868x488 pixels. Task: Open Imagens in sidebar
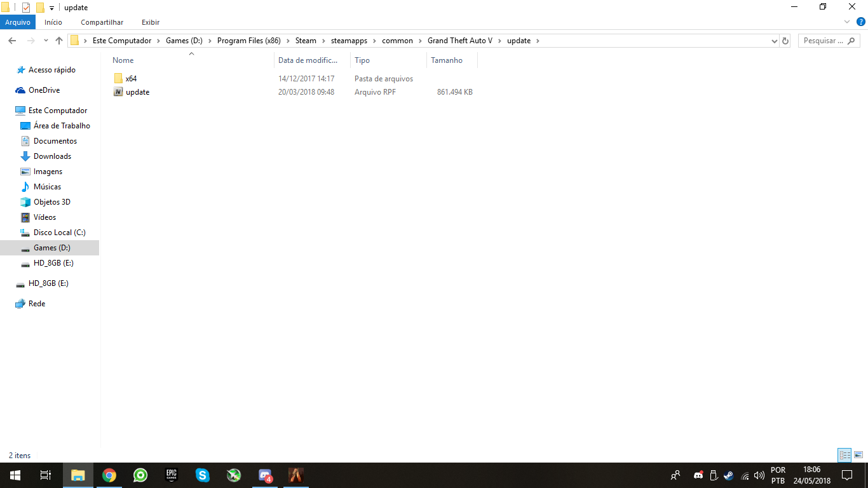point(48,172)
